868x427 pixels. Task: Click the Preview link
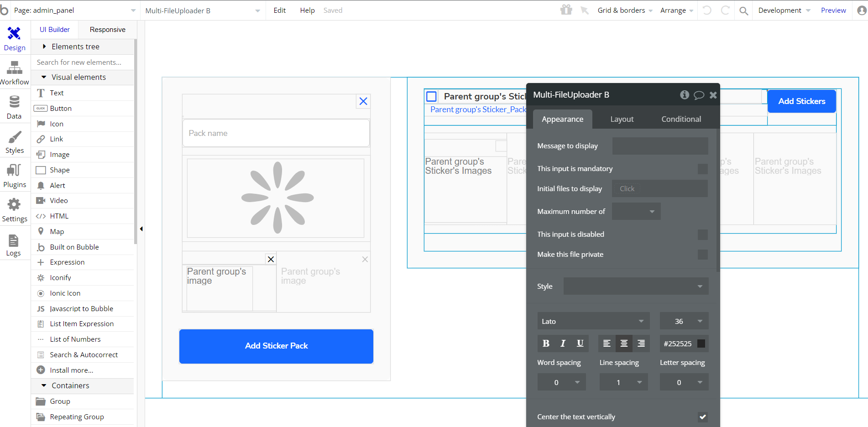point(833,10)
